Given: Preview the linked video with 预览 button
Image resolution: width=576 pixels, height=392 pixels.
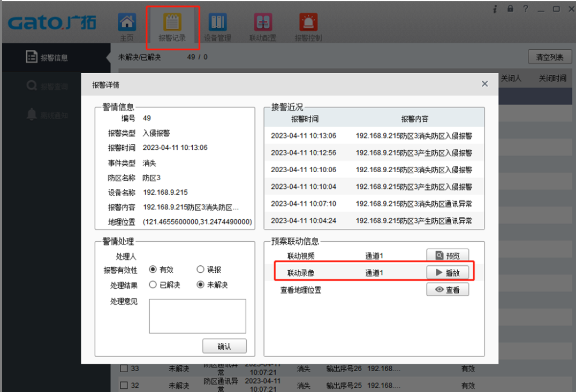Looking at the screenshot, I should [x=448, y=255].
